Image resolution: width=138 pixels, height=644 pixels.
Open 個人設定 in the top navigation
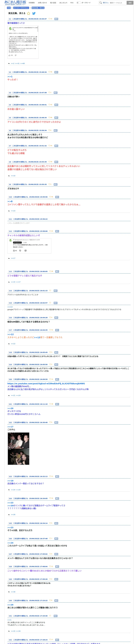tap(53, 3)
